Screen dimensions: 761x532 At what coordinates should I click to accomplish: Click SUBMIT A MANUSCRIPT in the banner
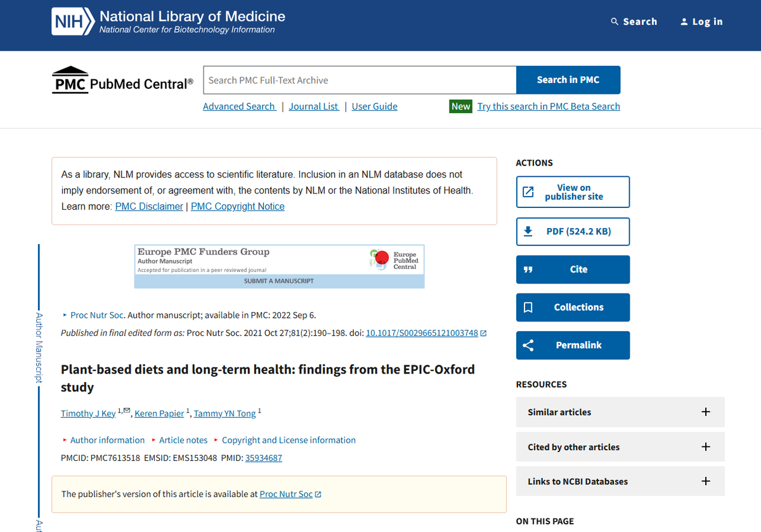279,281
